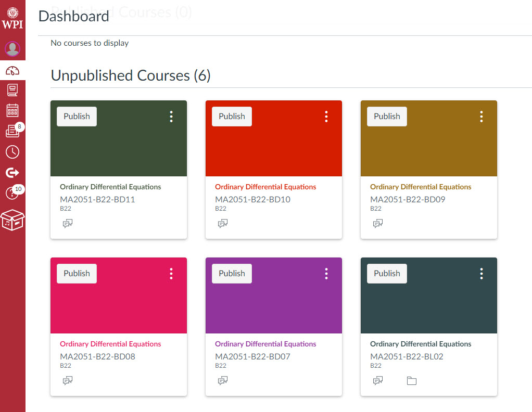Open Files folder icon on the MA2051-B22-BL02 card
532x412 pixels.
coord(412,381)
